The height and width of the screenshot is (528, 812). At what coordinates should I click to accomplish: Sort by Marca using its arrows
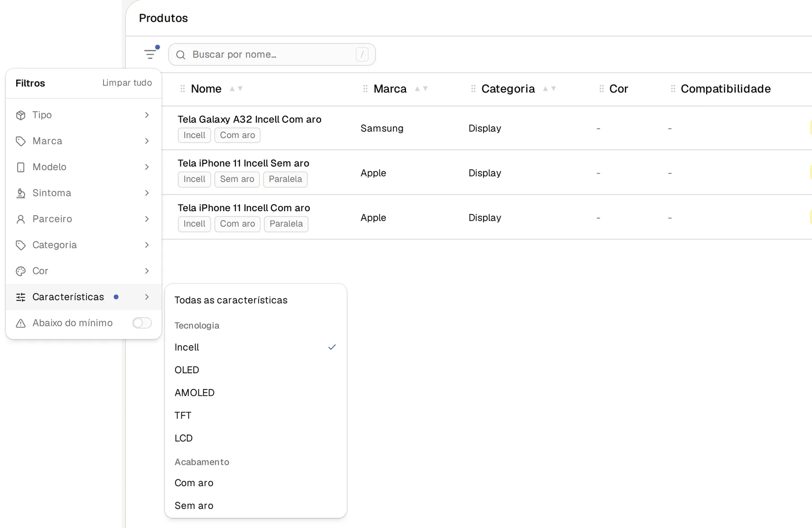(x=421, y=89)
